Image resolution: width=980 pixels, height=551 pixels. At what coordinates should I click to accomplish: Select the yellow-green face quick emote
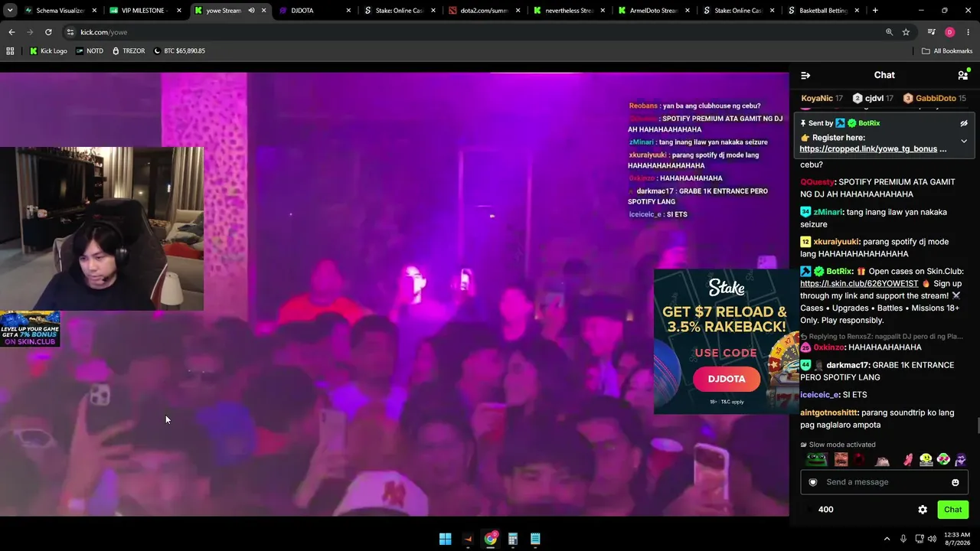pos(926,460)
